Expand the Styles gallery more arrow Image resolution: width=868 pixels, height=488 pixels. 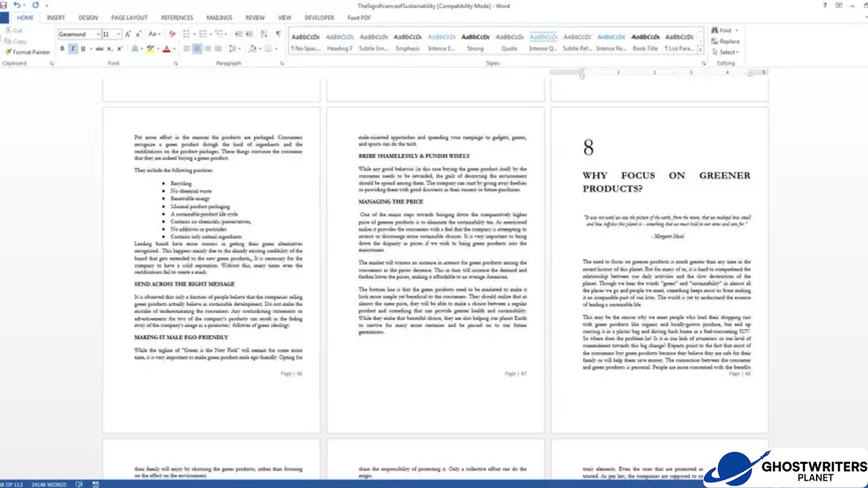click(x=701, y=50)
